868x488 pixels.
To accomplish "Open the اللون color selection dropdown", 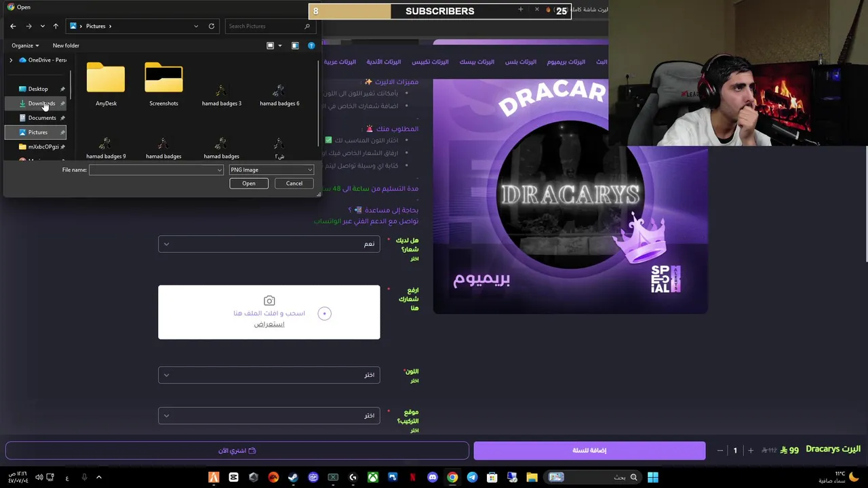I will pyautogui.click(x=269, y=375).
